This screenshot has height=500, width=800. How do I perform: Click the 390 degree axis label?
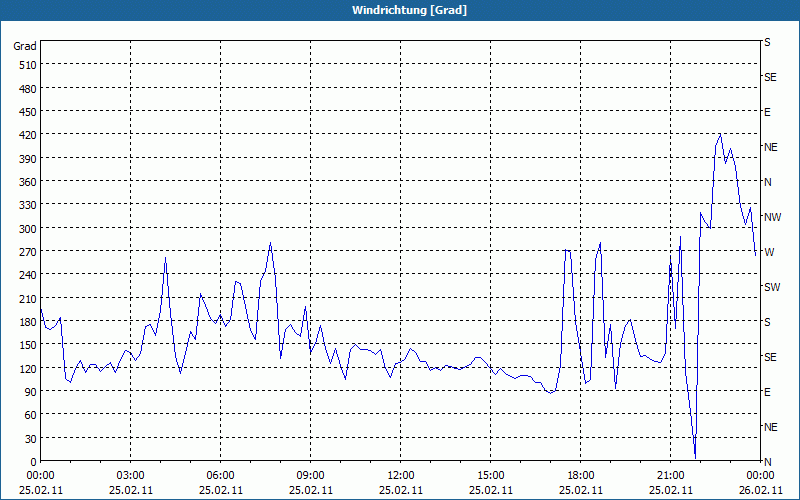click(28, 159)
